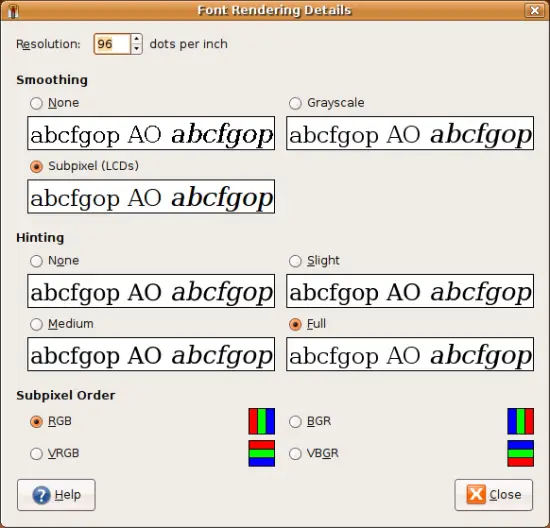Open Help for font rendering

pos(56,495)
